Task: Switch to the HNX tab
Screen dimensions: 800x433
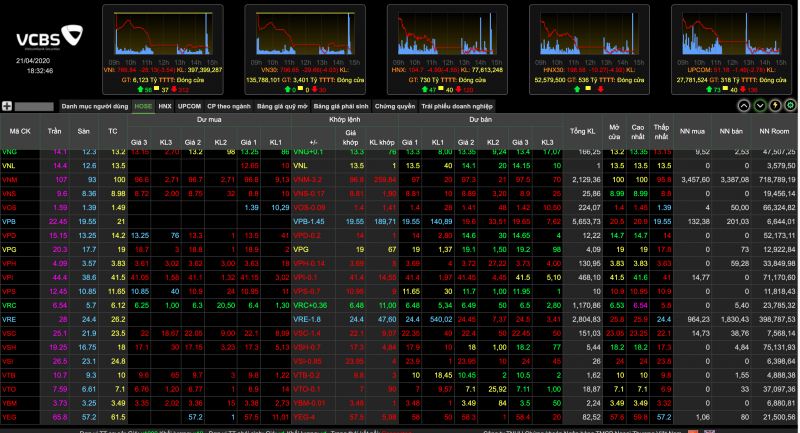Action: pos(165,106)
